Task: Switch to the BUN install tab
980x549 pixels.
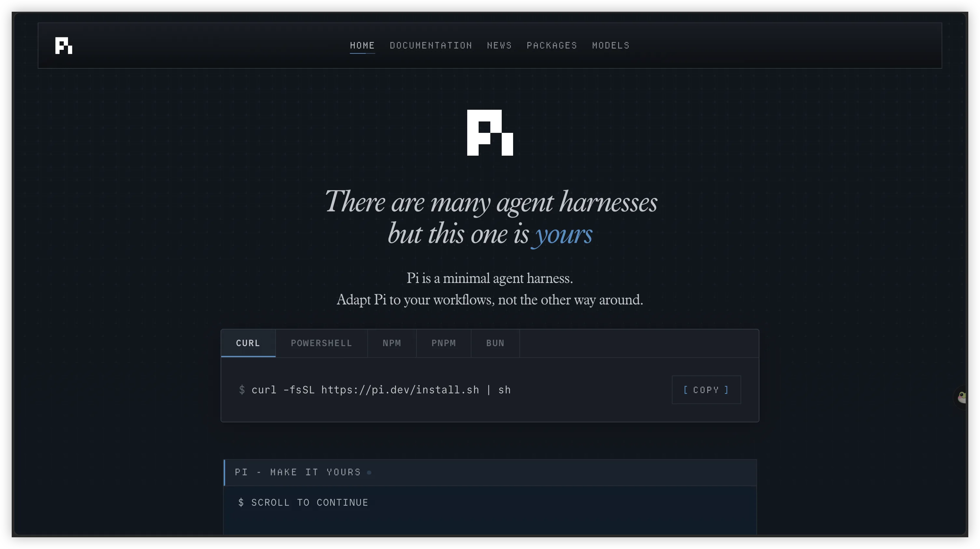Action: (x=495, y=343)
